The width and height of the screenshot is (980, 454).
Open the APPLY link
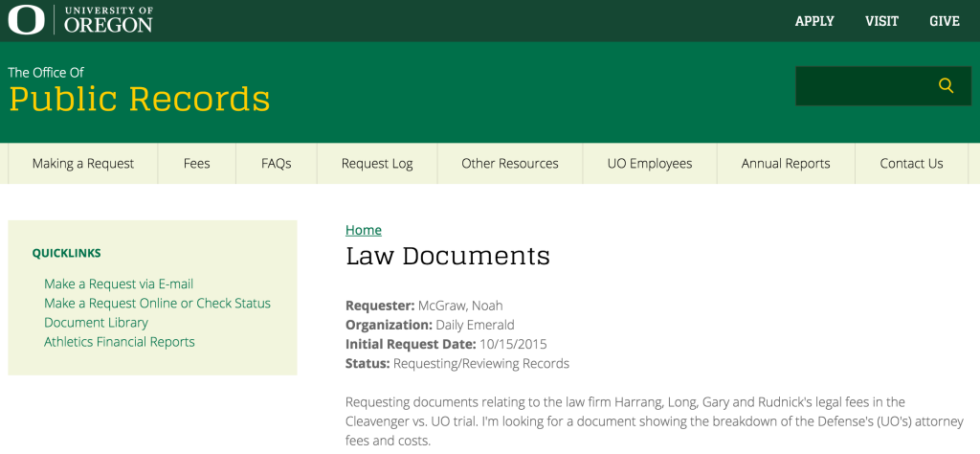pos(814,21)
